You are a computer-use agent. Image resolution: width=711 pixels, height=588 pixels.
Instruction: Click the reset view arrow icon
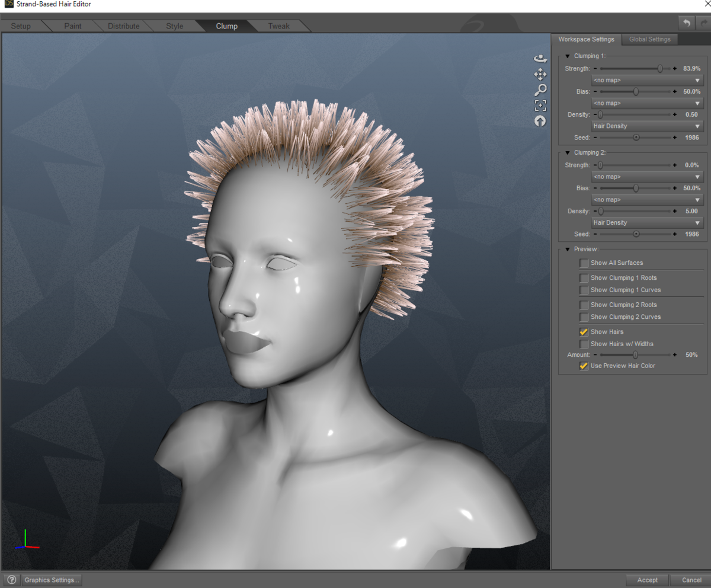click(x=540, y=121)
